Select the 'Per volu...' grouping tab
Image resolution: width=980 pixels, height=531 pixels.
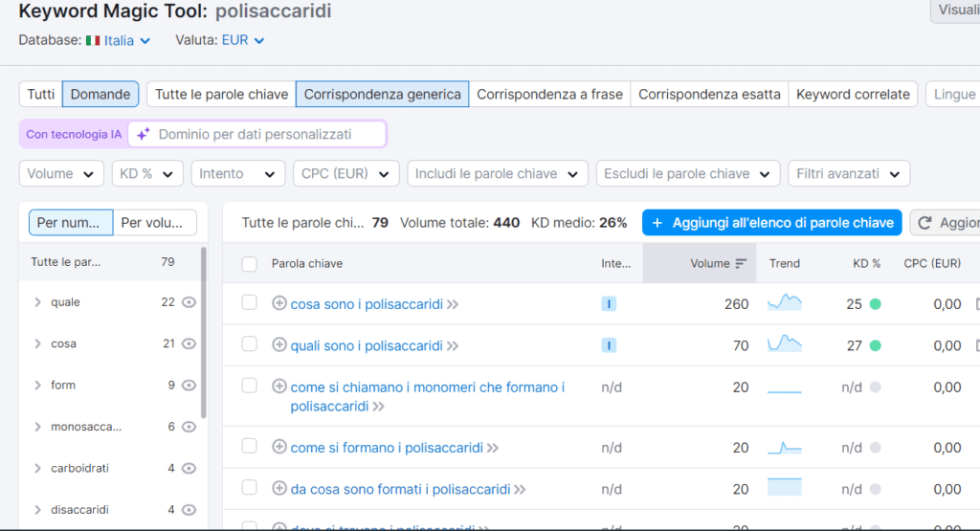point(154,222)
